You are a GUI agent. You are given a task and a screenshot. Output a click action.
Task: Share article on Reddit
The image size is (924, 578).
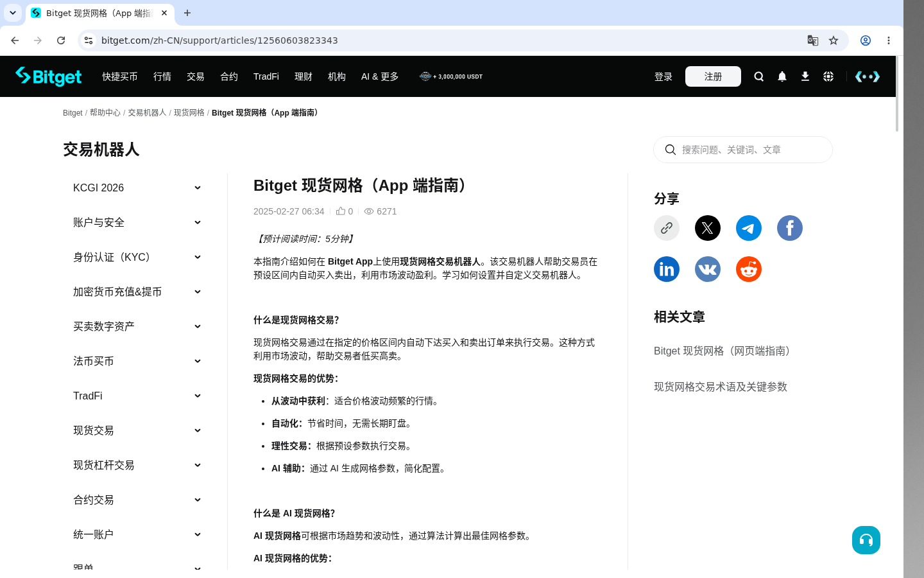[749, 269]
